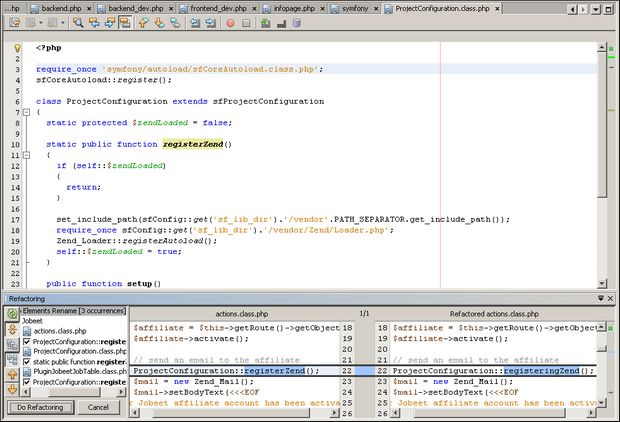Image resolution: width=620 pixels, height=422 pixels.
Task: Select actions.class.php tree node
Action: pos(55,331)
